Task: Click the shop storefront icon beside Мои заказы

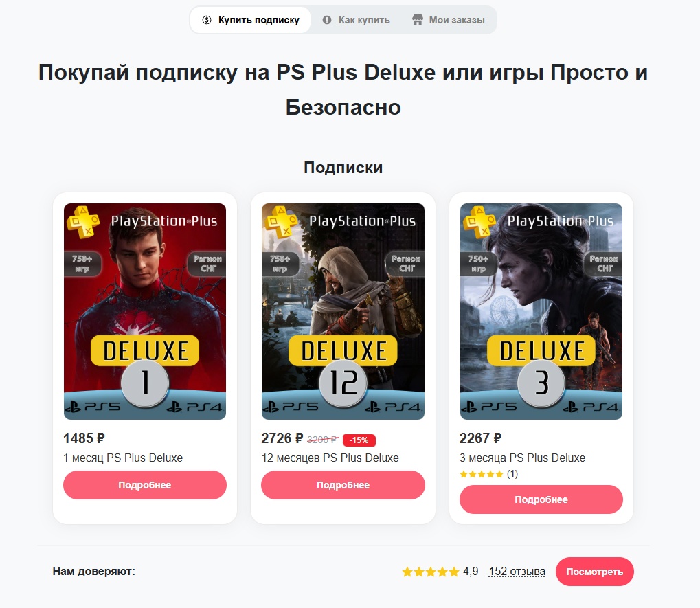Action: click(418, 20)
